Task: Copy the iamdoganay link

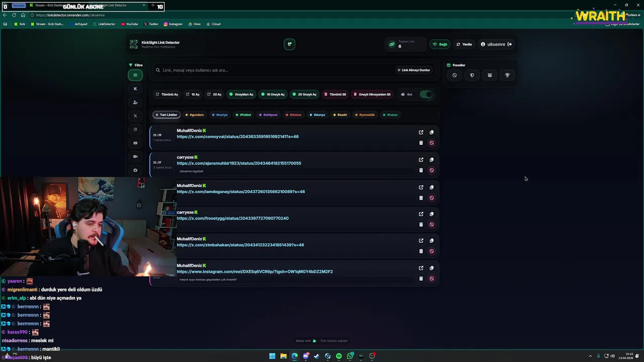Action: pyautogui.click(x=431, y=187)
